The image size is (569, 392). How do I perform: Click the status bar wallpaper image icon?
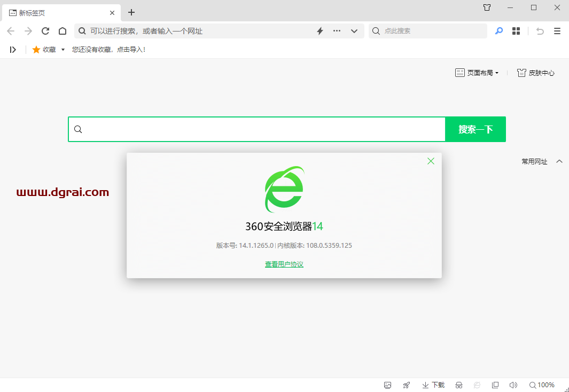(x=387, y=385)
